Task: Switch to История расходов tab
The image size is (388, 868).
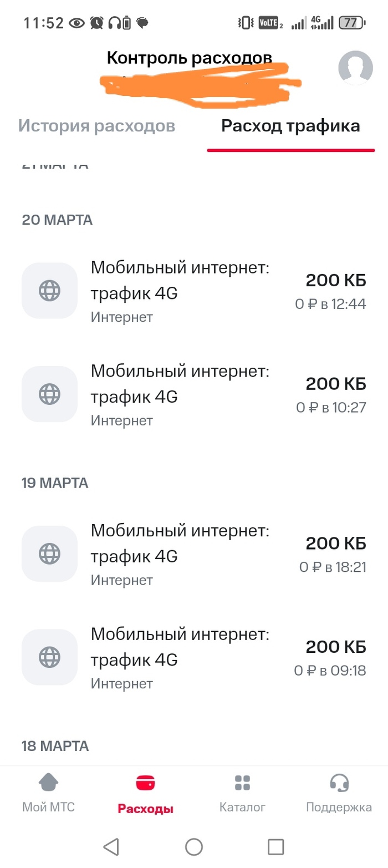Action: pyautogui.click(x=97, y=126)
